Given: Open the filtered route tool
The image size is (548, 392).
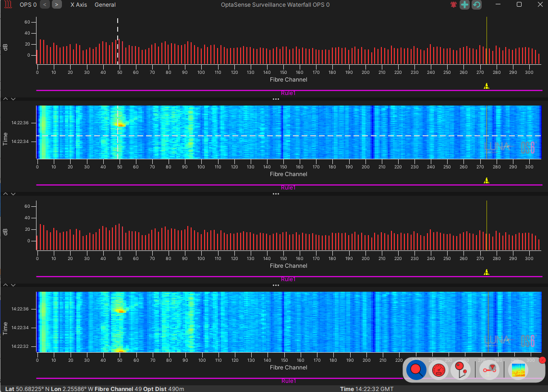Looking at the screenshot, I should (490, 370).
